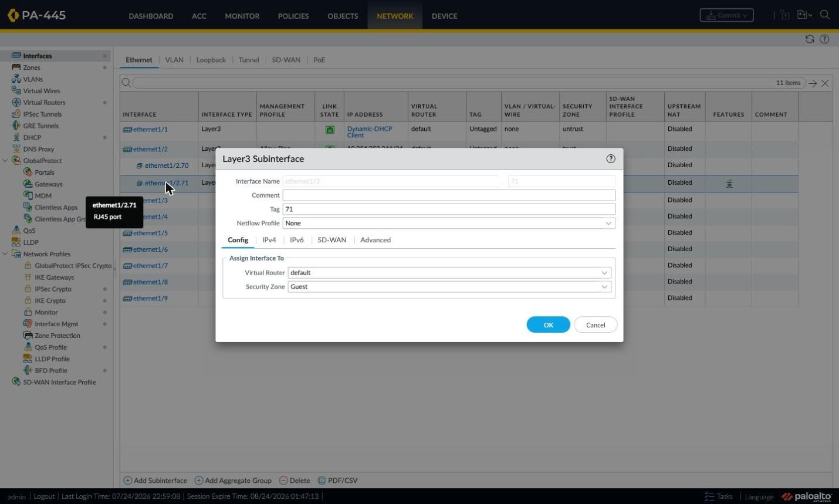Open the config operations dropdown icon
The height and width of the screenshot is (504, 839).
804,15
